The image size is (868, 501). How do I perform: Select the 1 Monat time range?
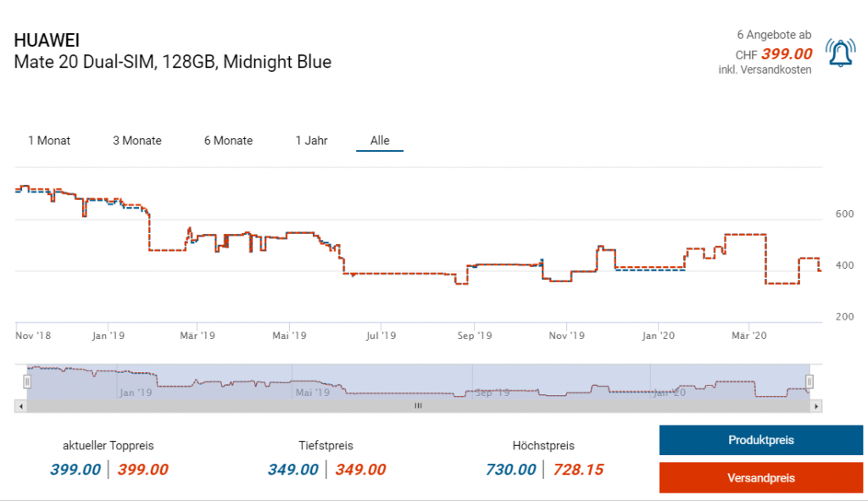pyautogui.click(x=49, y=141)
